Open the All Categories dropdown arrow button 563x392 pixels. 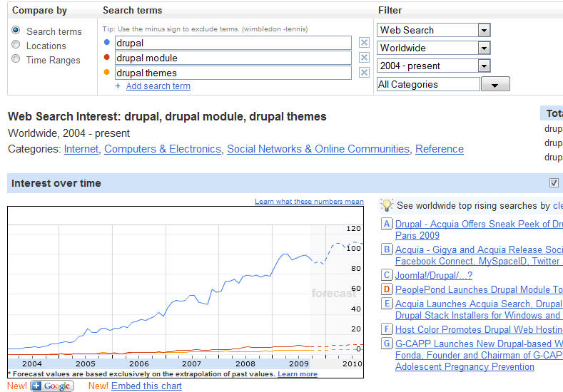pos(495,84)
